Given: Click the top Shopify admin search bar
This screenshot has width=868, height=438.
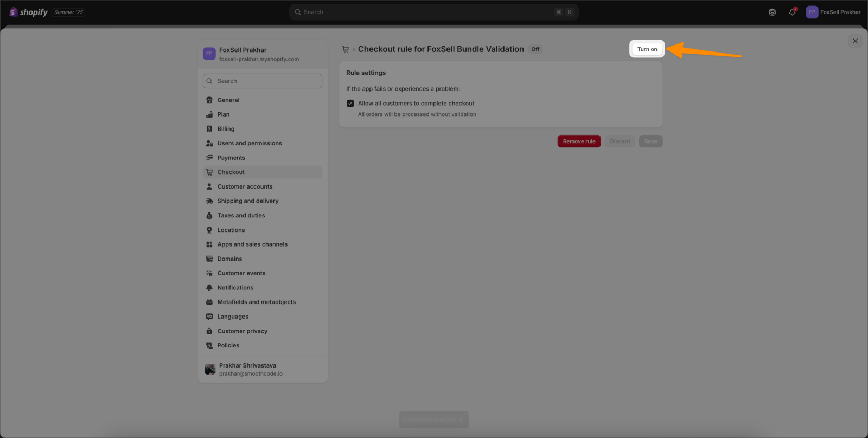Looking at the screenshot, I should (x=434, y=12).
